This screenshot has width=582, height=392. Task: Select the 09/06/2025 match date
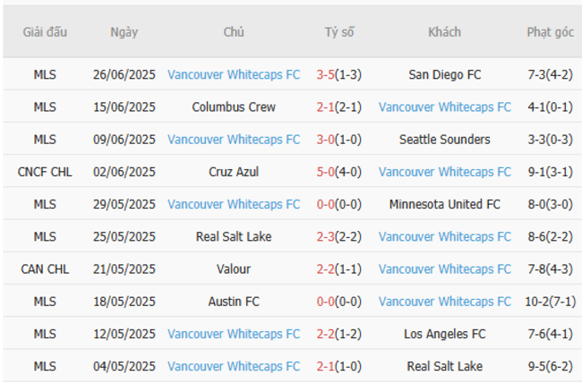point(124,140)
